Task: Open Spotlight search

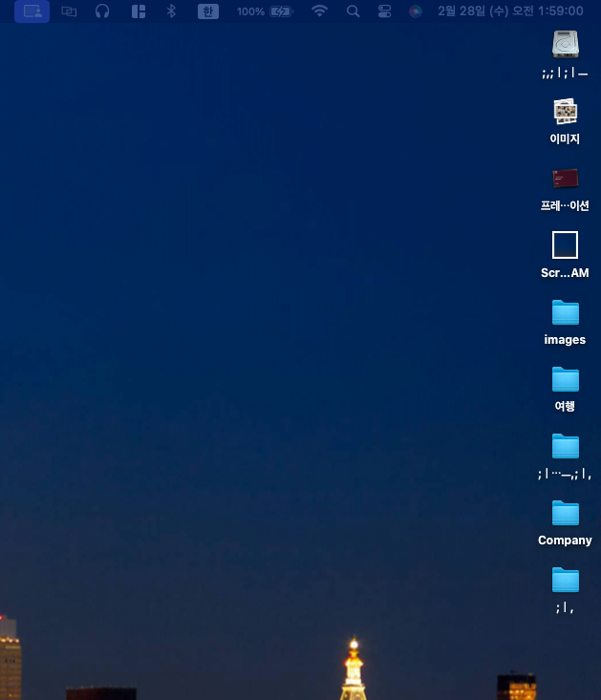Action: tap(354, 11)
